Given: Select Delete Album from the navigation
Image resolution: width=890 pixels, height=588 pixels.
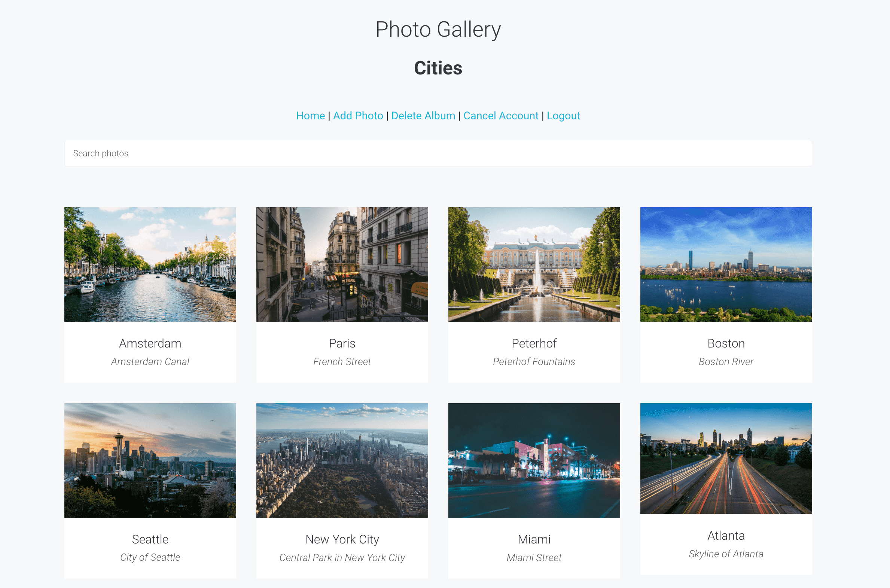Looking at the screenshot, I should pyautogui.click(x=423, y=116).
